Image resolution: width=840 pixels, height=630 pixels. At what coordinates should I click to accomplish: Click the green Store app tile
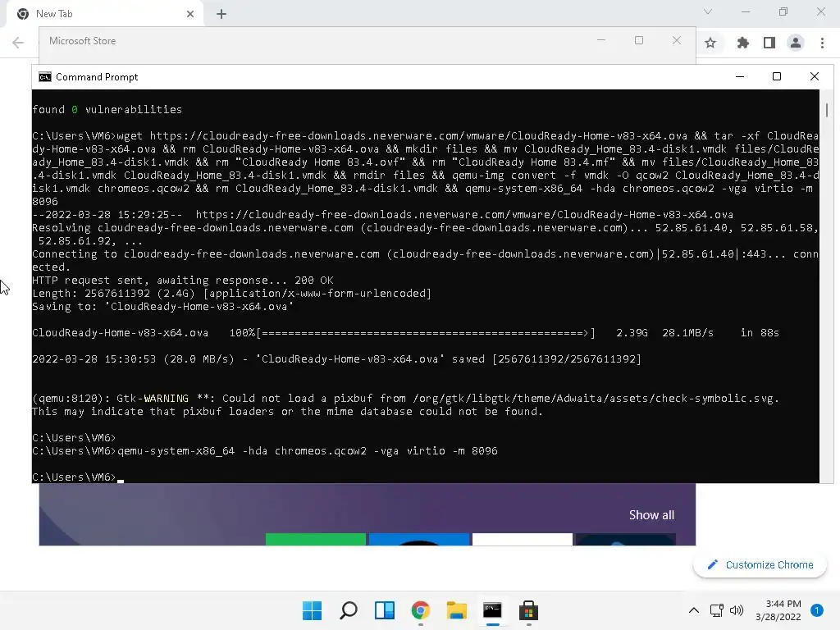tap(316, 539)
